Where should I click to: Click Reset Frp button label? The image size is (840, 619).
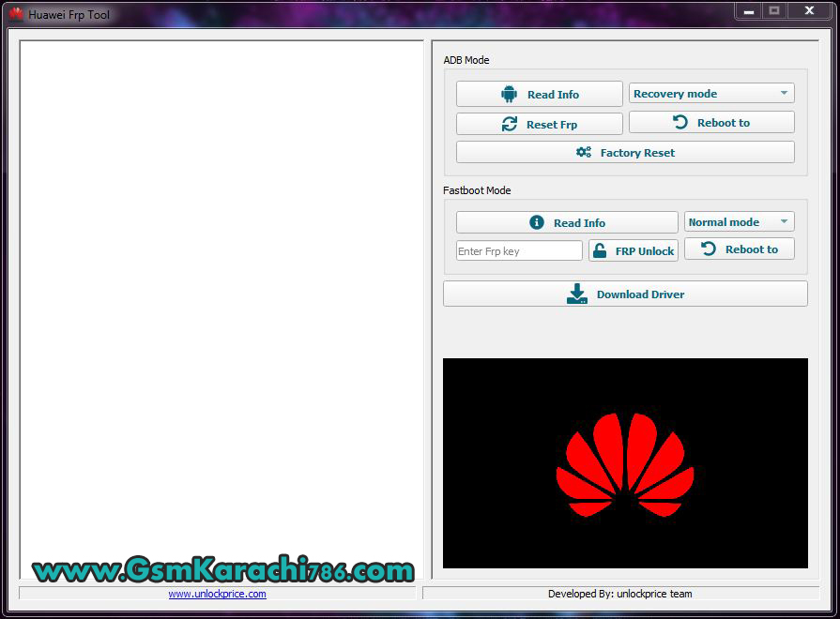[x=552, y=125]
